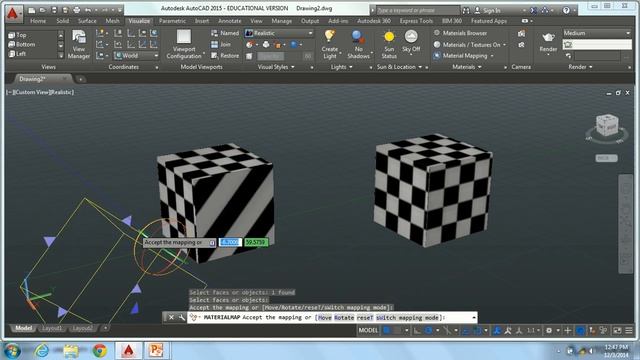Click the green dynamic input angle value 59.5759
640x360 pixels.
pos(256,242)
